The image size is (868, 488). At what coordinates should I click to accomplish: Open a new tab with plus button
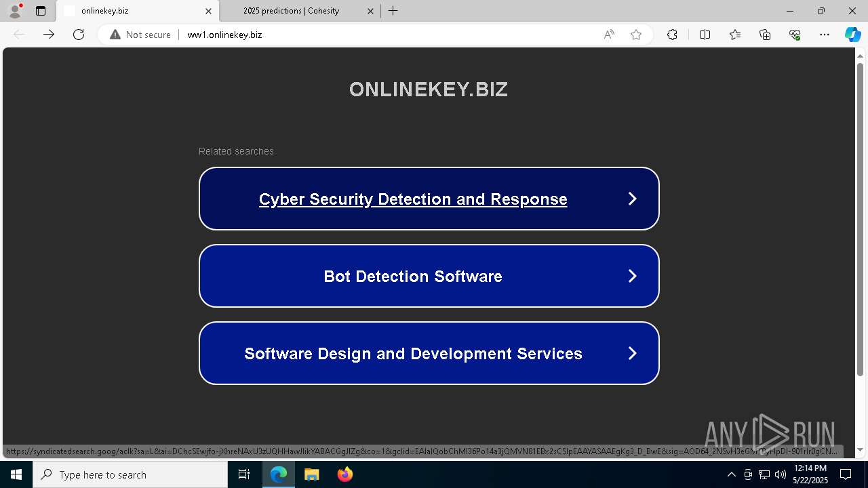(393, 11)
